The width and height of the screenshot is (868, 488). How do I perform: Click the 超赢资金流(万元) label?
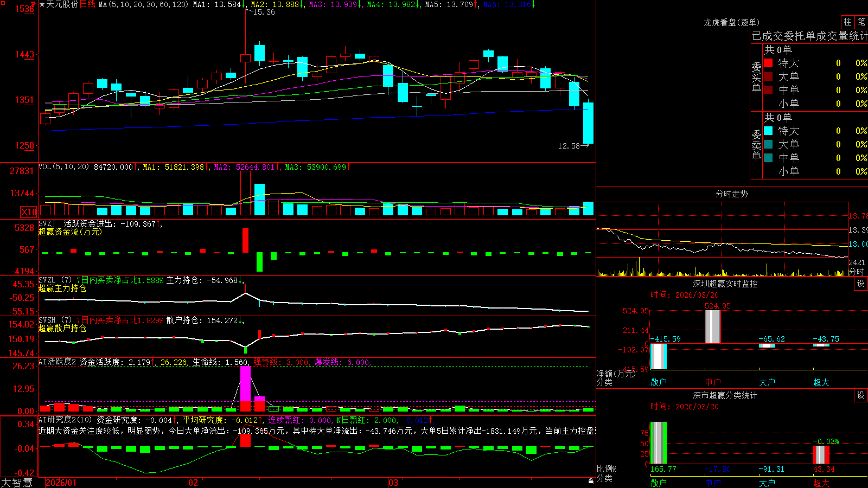(x=70, y=232)
